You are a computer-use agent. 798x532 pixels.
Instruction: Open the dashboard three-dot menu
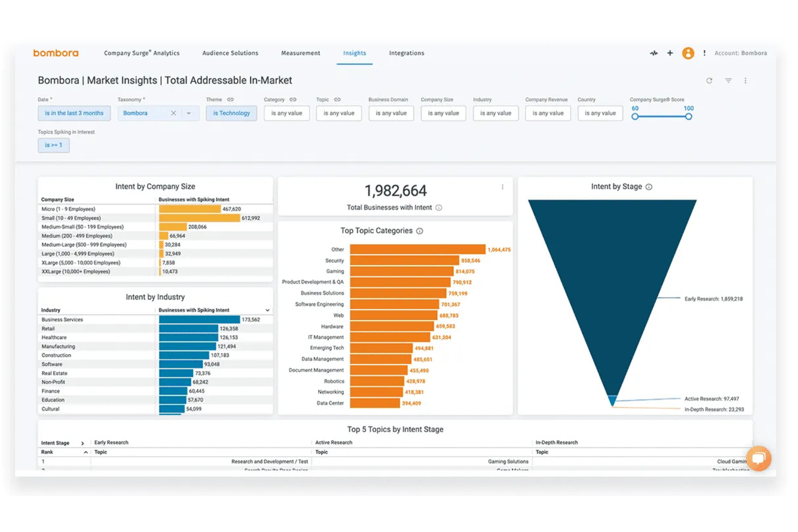[745, 80]
